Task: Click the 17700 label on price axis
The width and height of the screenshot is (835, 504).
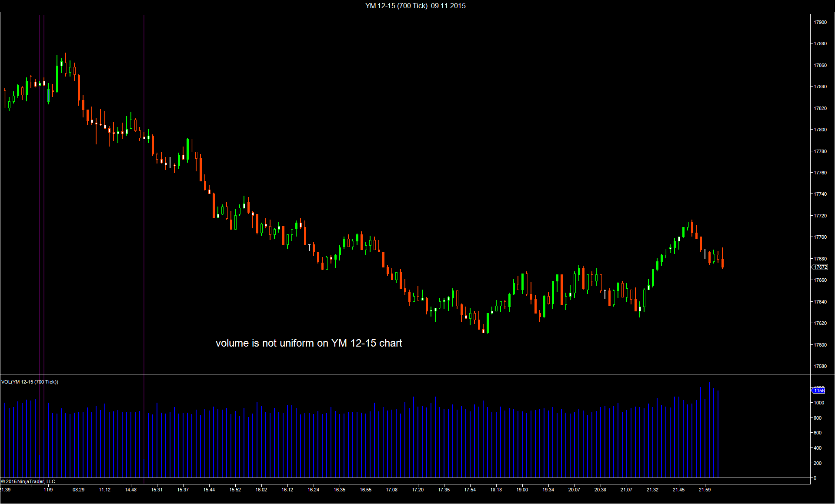Action: click(x=820, y=237)
